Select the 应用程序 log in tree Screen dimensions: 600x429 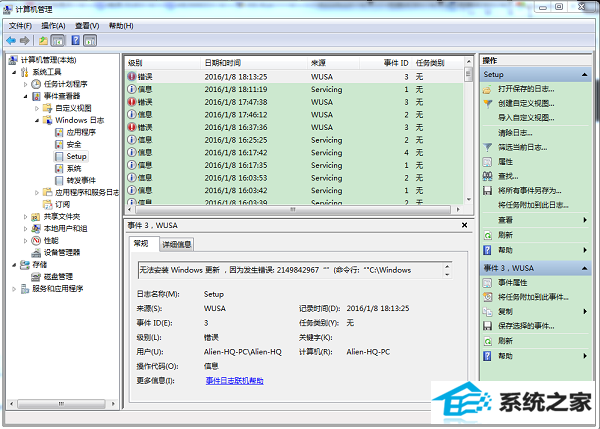tap(75, 132)
